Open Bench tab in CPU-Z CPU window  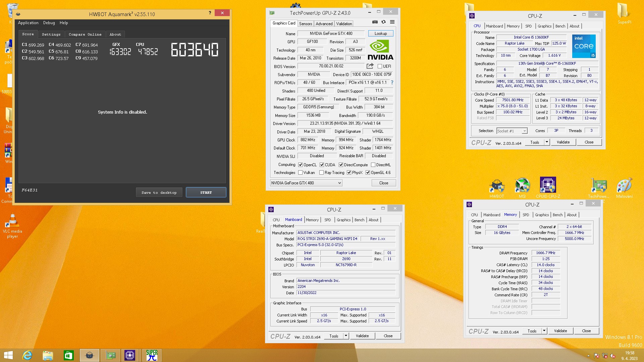click(x=560, y=26)
